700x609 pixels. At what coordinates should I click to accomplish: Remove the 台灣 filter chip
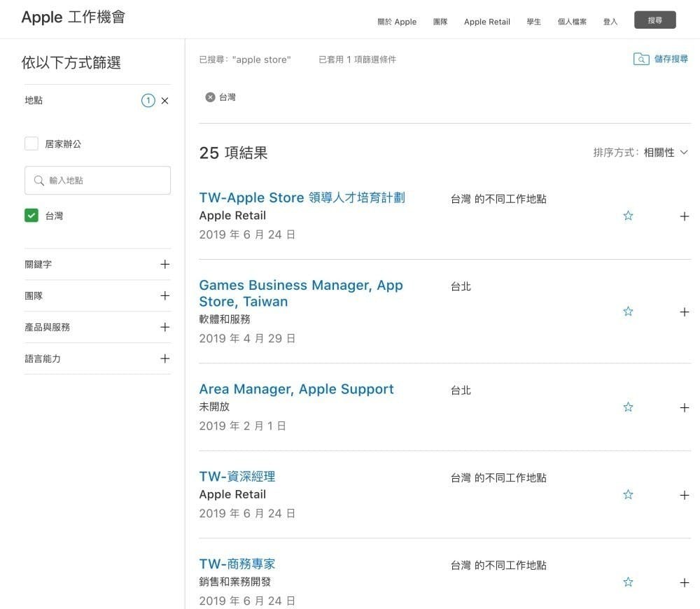[210, 97]
